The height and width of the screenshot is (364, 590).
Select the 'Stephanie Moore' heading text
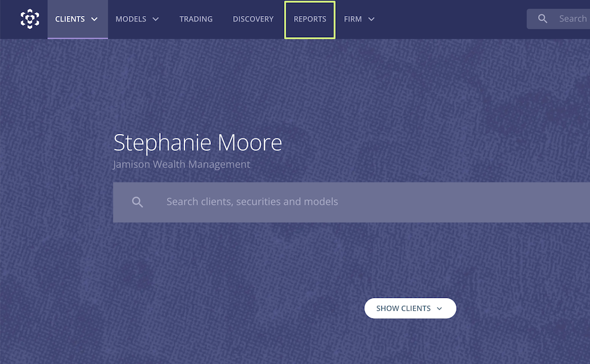click(198, 143)
